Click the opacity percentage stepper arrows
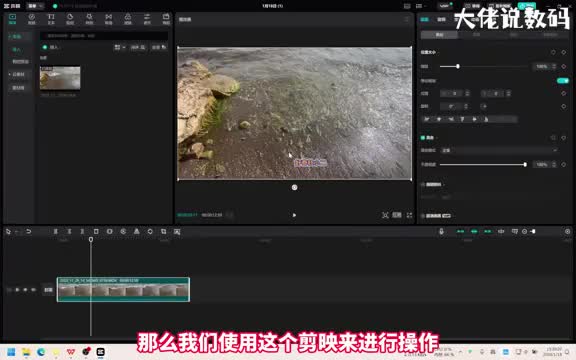Image resolution: width=576 pixels, height=360 pixels. click(x=554, y=165)
